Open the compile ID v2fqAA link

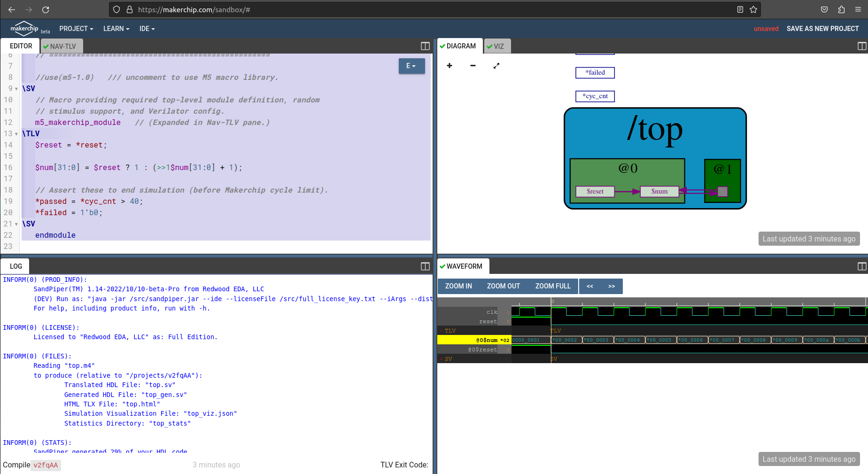point(46,465)
